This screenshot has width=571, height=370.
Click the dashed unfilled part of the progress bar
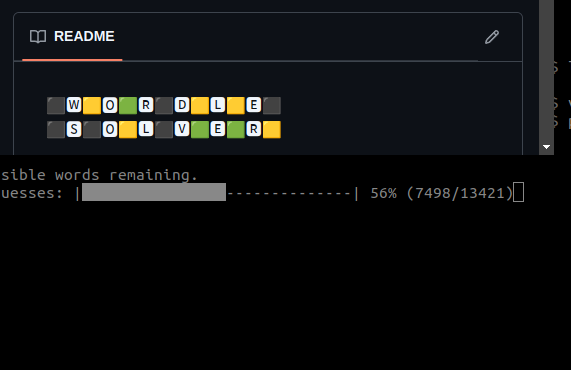[289, 193]
